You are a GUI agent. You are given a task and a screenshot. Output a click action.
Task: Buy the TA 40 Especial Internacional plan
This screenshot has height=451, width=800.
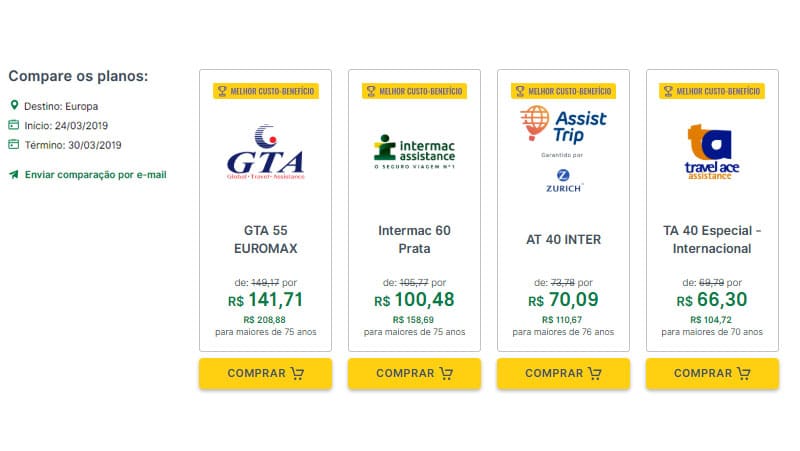(x=712, y=373)
